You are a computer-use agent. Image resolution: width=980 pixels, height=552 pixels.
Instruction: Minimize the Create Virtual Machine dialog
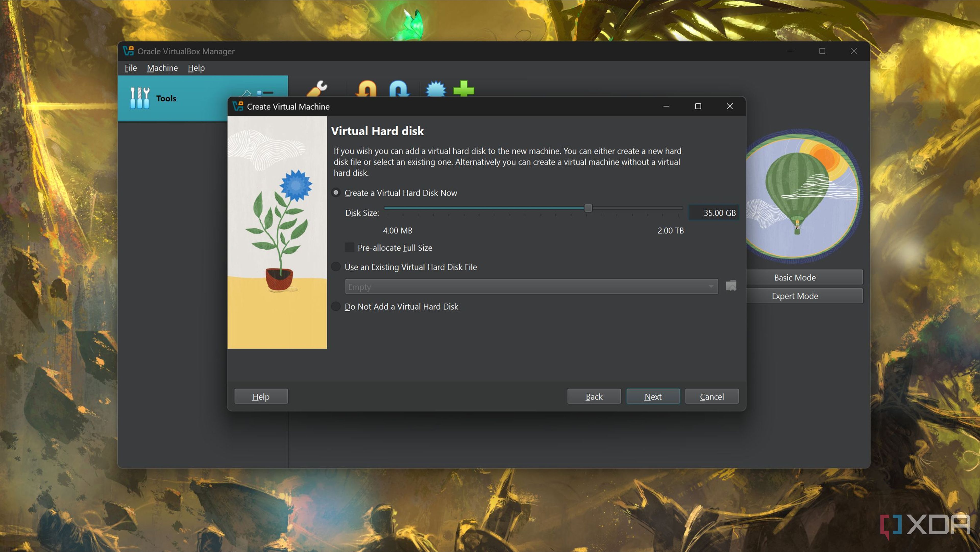coord(667,106)
